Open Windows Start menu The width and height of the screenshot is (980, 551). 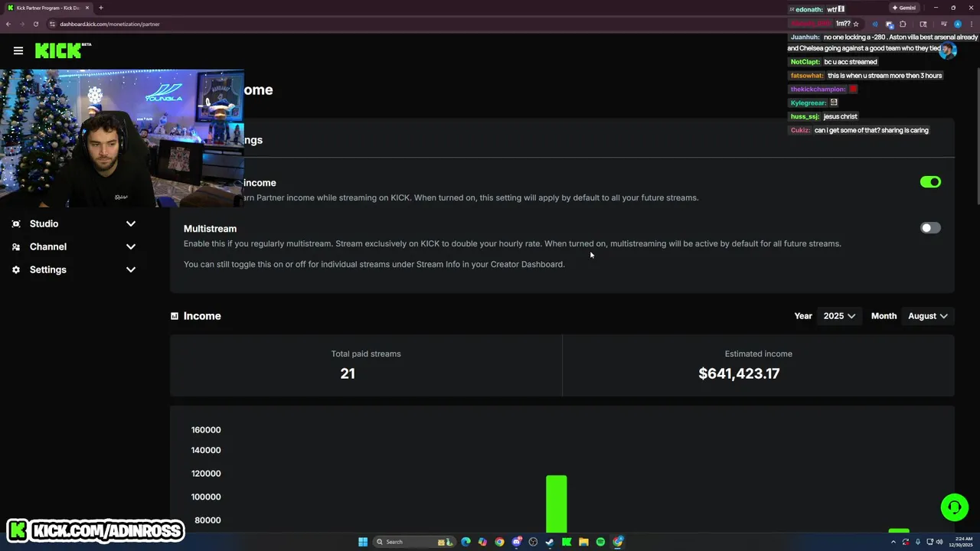point(363,542)
